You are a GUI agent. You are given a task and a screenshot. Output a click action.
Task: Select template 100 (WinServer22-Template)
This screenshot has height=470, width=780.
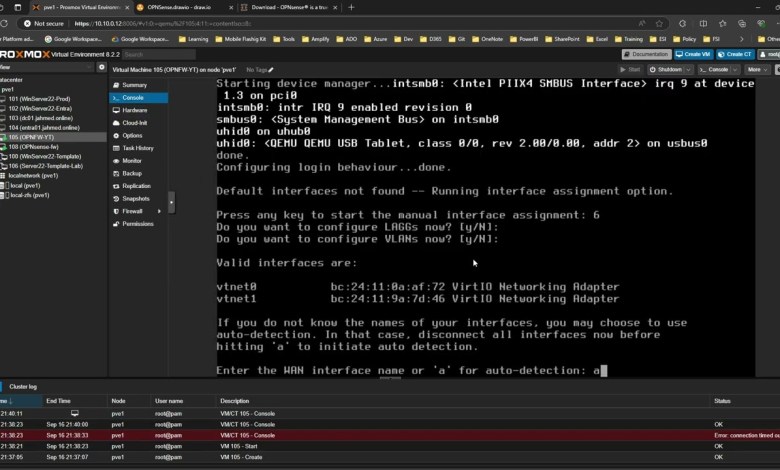(44, 157)
